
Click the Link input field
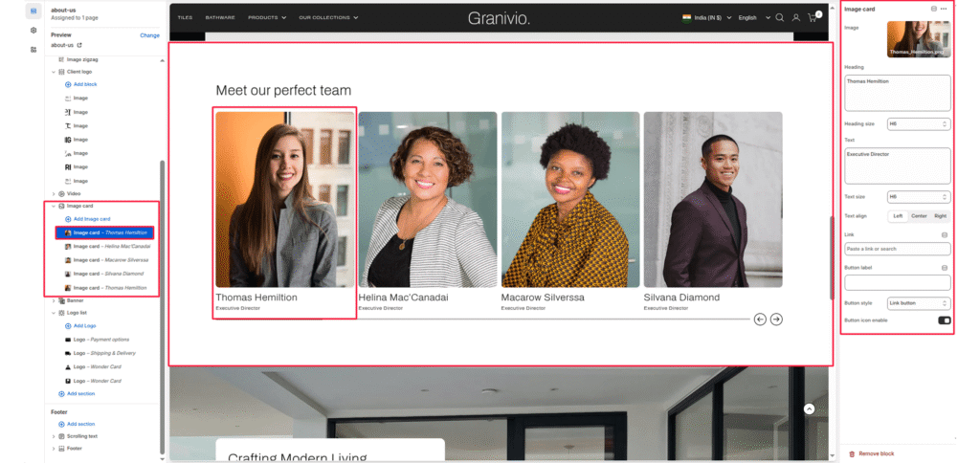point(897,249)
